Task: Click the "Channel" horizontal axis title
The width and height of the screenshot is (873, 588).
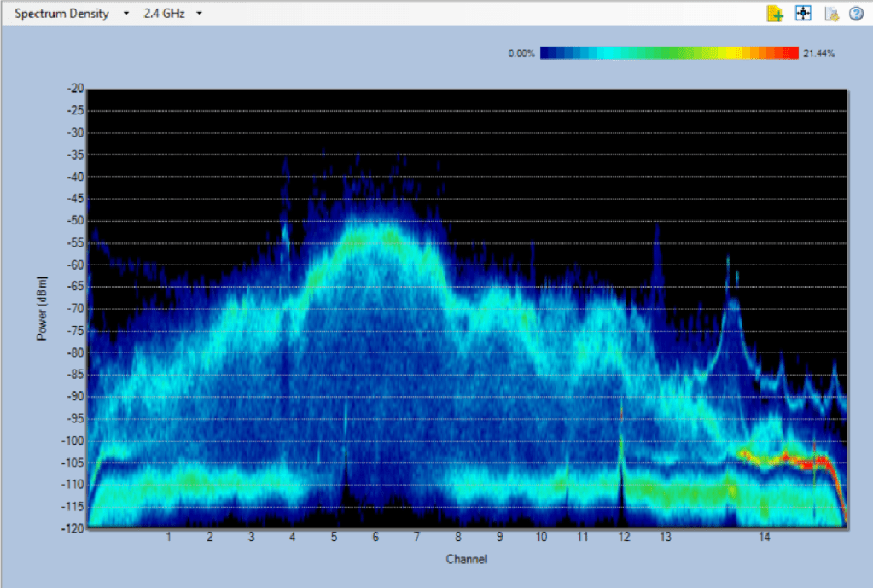Action: [x=466, y=559]
